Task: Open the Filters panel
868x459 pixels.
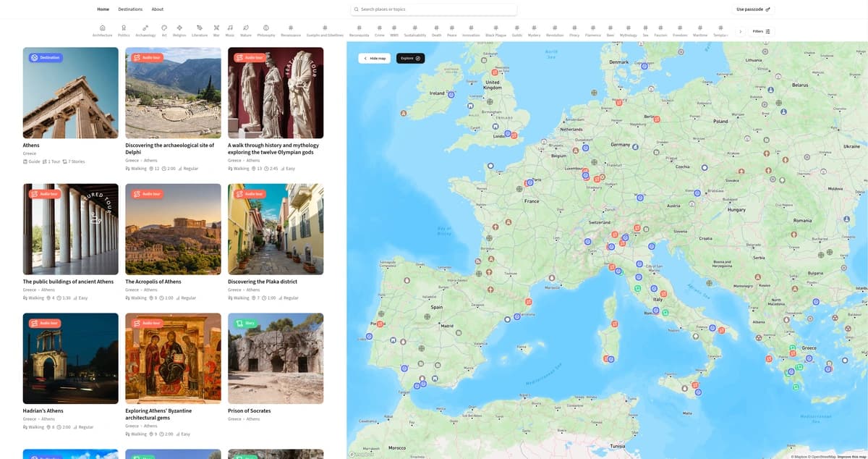Action: coord(762,31)
